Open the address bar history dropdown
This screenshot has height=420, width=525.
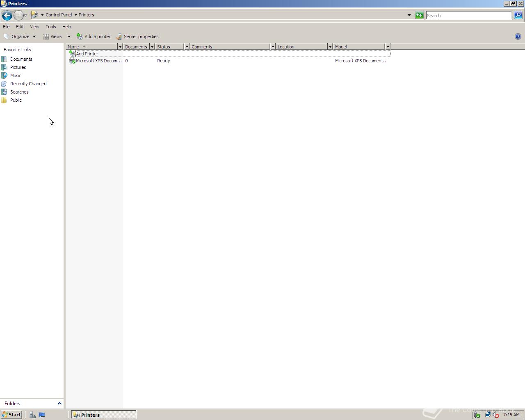pyautogui.click(x=409, y=15)
